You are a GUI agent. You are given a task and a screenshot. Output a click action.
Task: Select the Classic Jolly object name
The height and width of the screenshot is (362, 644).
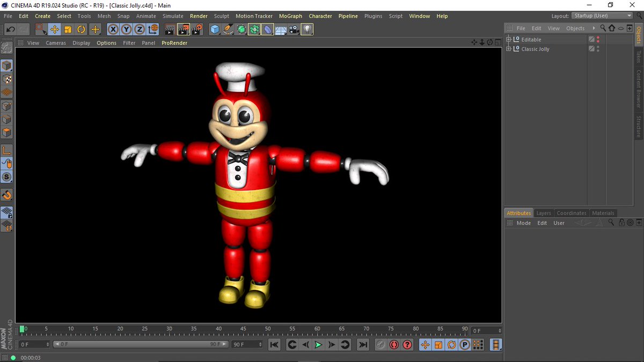pos(535,49)
